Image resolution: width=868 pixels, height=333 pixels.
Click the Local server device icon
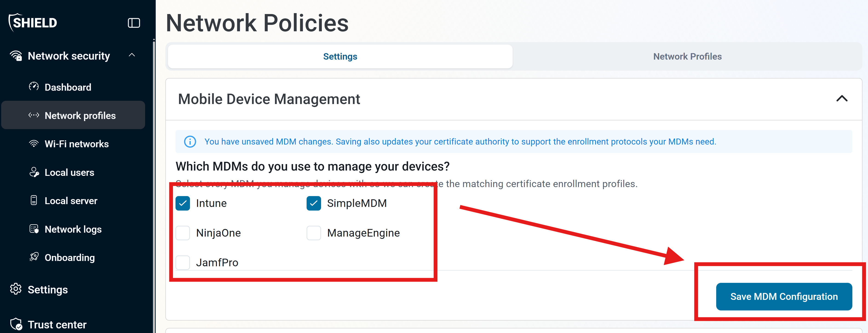34,200
